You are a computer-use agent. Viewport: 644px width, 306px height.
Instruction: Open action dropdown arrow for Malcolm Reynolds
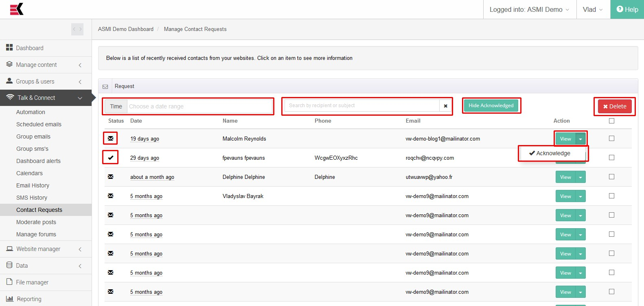click(580, 139)
